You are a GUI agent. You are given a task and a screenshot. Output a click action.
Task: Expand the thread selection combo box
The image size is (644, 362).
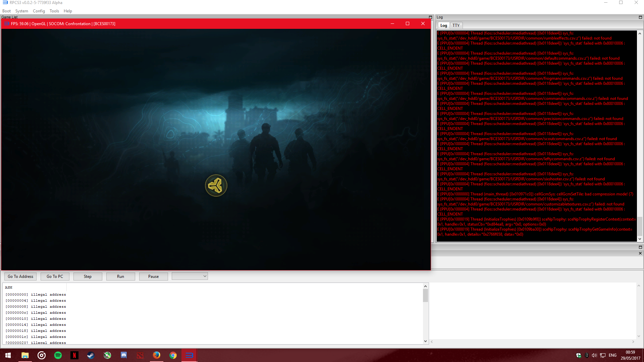[190, 276]
